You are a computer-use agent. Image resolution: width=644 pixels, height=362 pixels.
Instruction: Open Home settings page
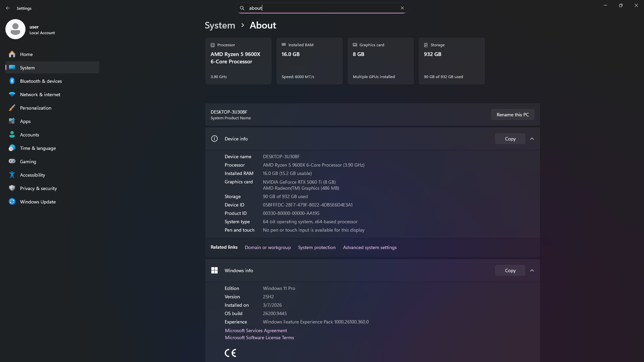(52, 54)
